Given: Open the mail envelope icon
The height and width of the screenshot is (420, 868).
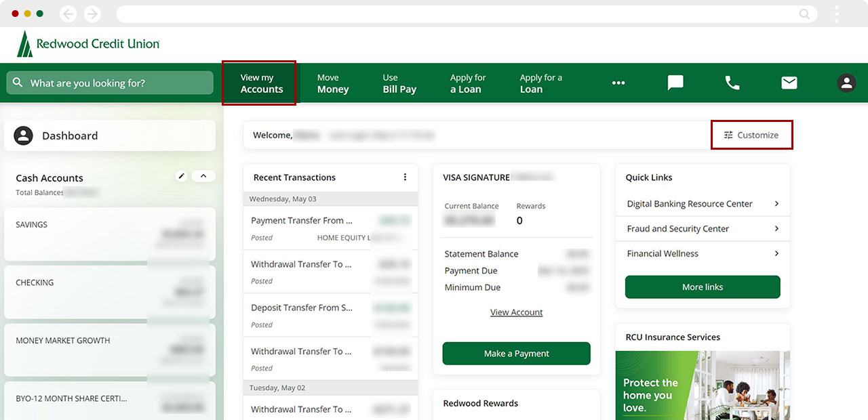Looking at the screenshot, I should coord(789,83).
